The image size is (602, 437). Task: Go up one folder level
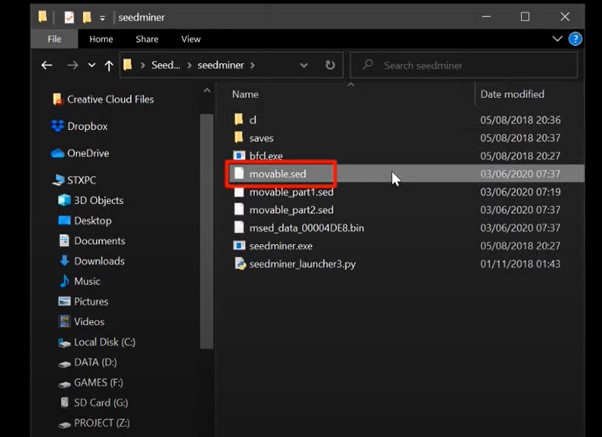point(109,66)
